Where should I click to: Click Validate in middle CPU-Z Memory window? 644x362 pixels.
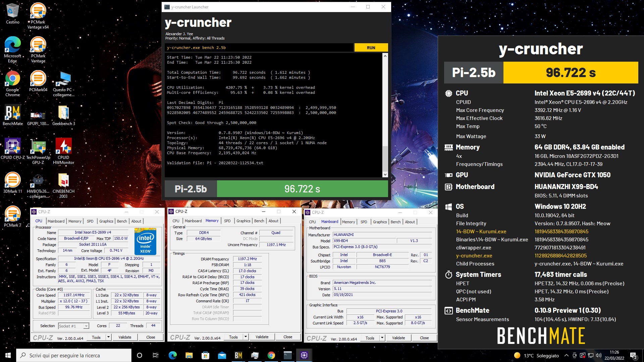tap(262, 337)
